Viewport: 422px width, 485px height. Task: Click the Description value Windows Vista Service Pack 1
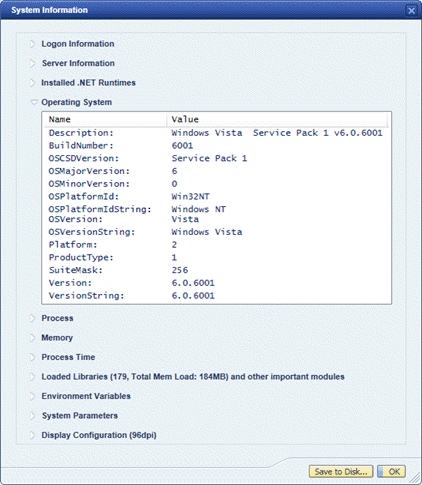coord(277,133)
